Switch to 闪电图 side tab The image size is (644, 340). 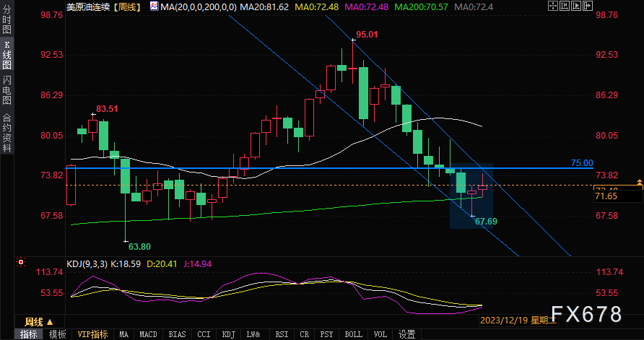[7, 90]
